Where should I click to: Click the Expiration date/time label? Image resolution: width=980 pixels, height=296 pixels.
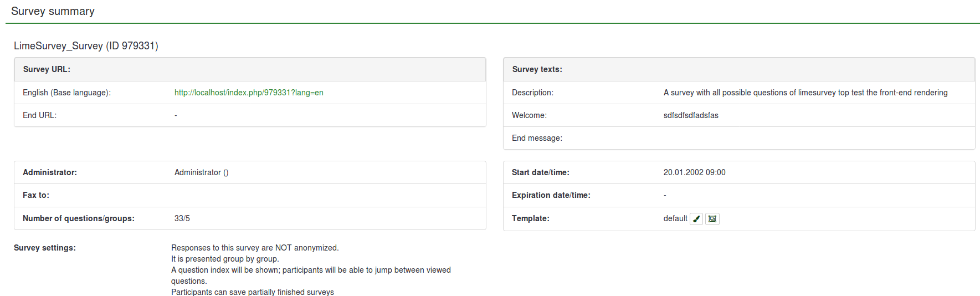point(551,195)
